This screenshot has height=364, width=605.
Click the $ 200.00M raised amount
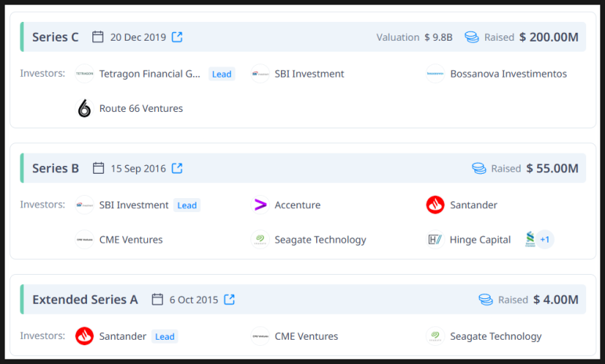tap(549, 37)
